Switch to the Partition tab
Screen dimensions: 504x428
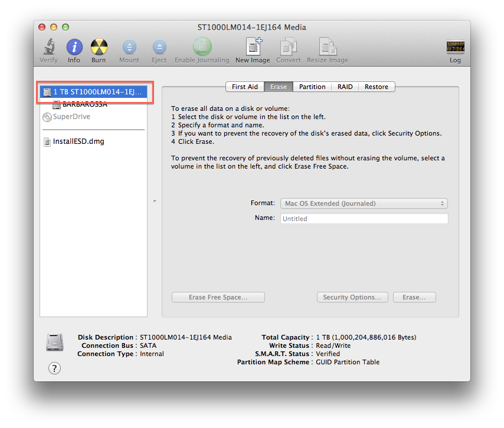coord(312,87)
